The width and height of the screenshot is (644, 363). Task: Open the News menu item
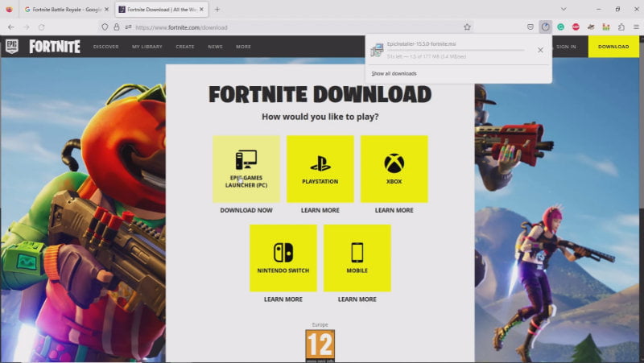(x=215, y=47)
